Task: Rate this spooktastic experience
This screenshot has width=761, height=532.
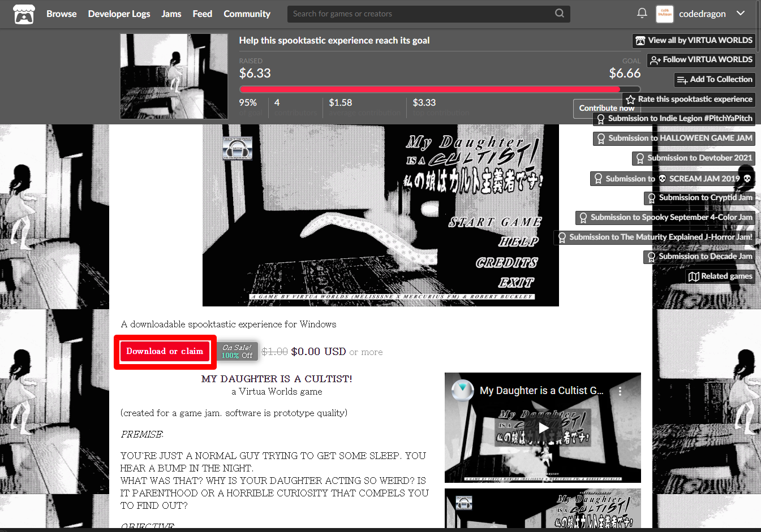Action: click(x=689, y=100)
